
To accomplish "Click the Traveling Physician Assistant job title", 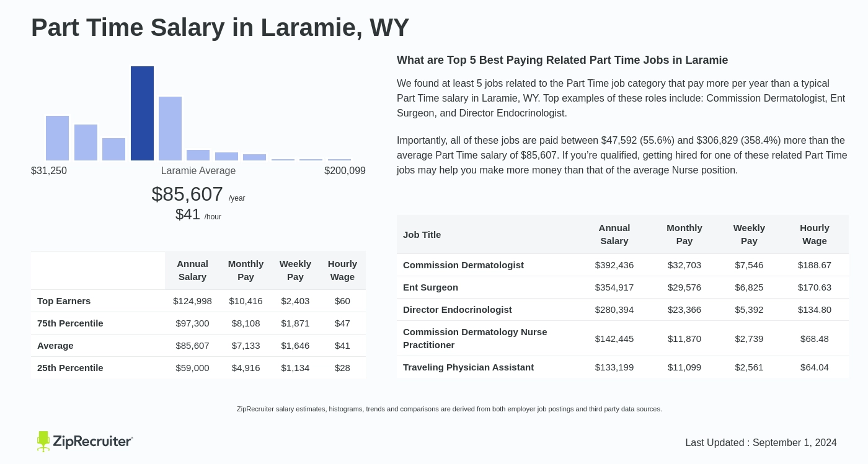I will click(468, 367).
